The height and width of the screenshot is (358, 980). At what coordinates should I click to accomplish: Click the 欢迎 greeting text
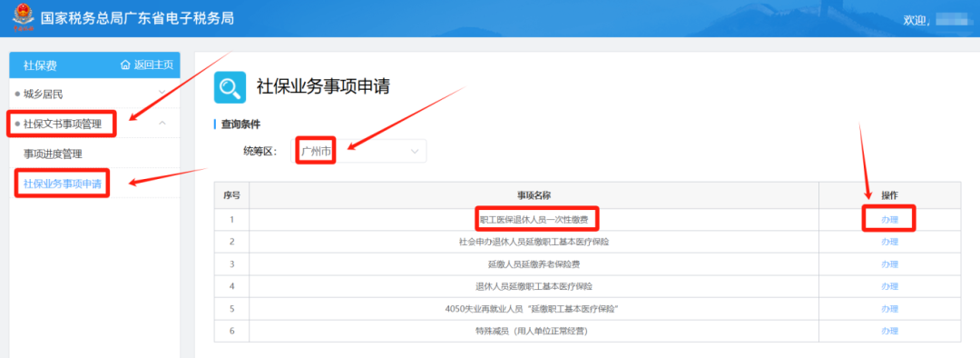click(x=916, y=20)
